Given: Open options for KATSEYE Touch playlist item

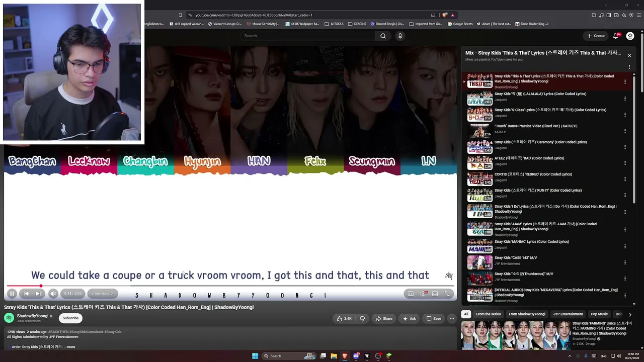Looking at the screenshot, I should [x=625, y=131].
